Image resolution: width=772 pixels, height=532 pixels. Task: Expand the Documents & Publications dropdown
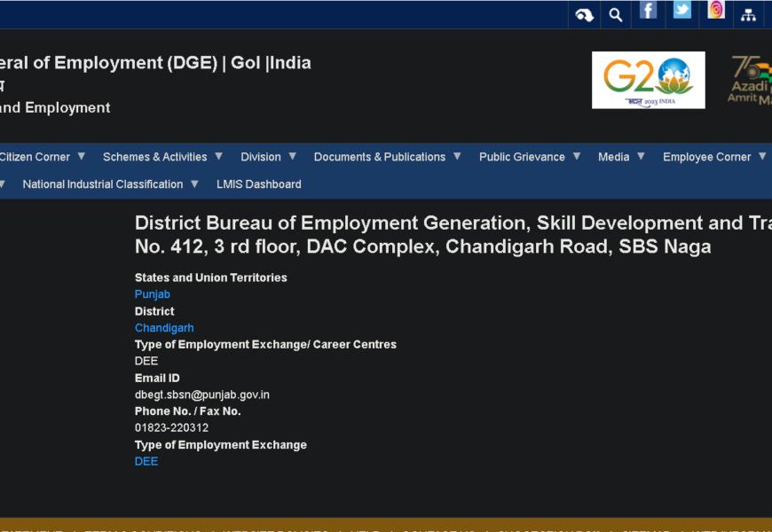[x=387, y=157]
